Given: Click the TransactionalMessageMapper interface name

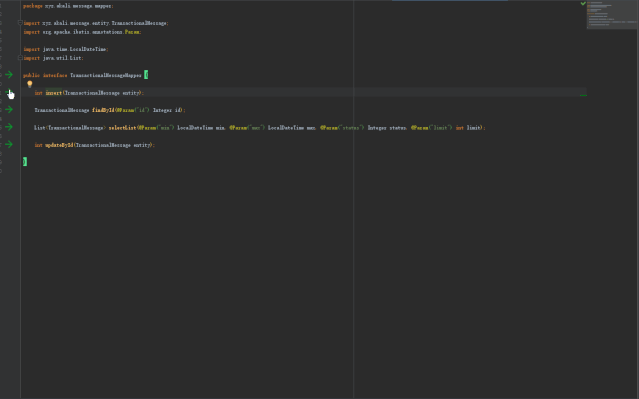Looking at the screenshot, I should click(106, 75).
